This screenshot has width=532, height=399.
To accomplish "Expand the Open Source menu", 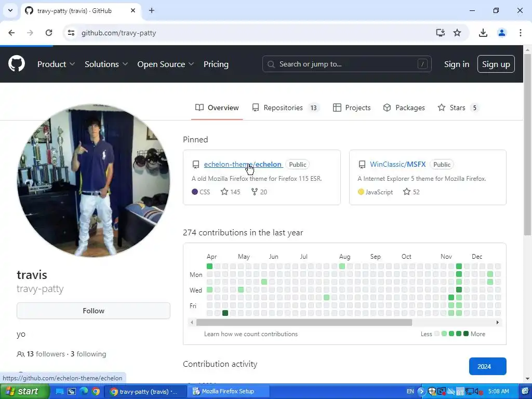I will pos(166,64).
